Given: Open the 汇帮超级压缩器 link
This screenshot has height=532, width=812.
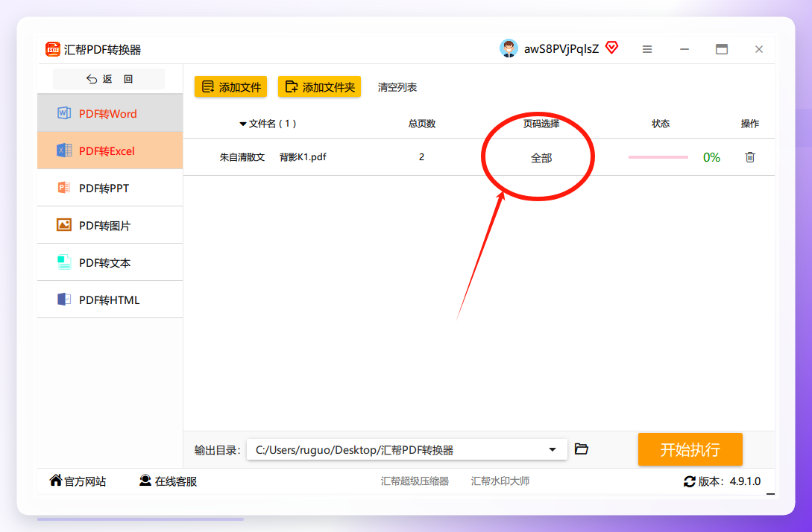Looking at the screenshot, I should [x=415, y=481].
